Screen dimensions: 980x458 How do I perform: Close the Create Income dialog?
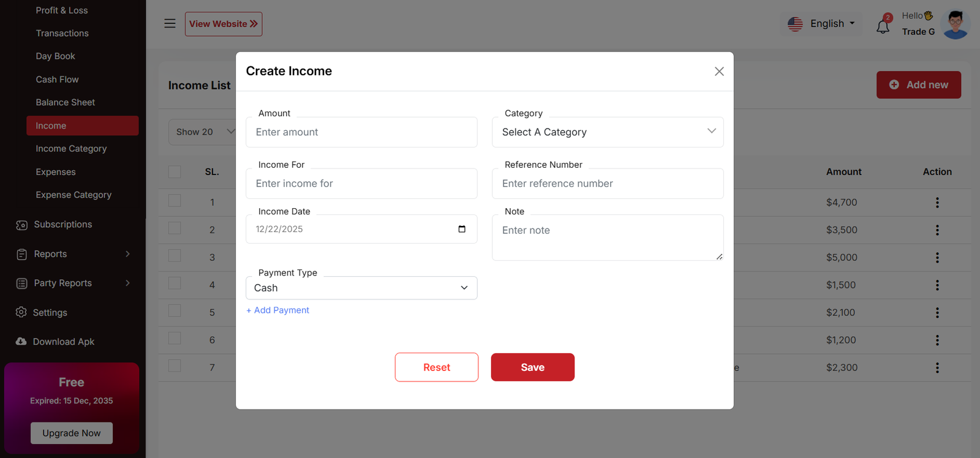pyautogui.click(x=719, y=72)
